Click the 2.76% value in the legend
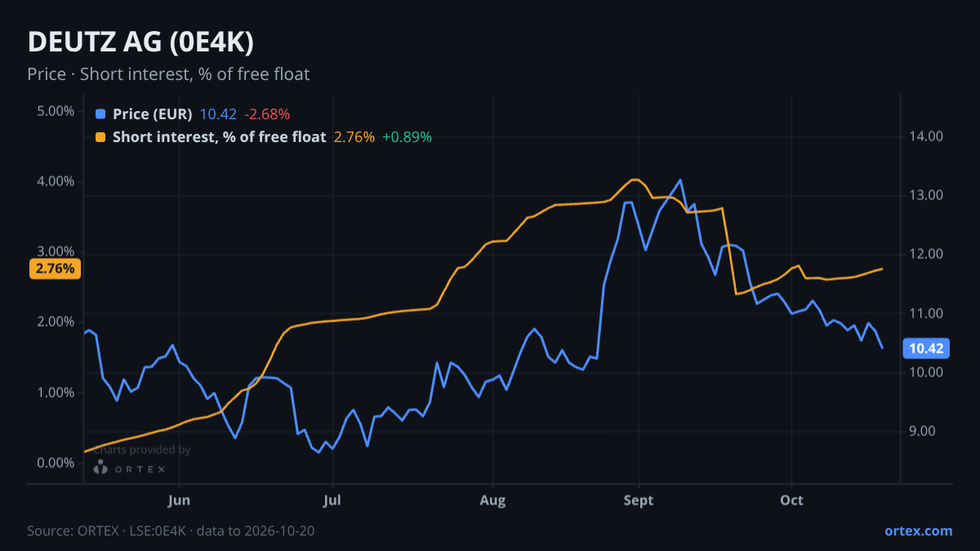 [354, 137]
